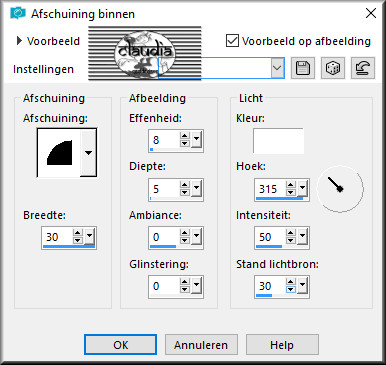Click the Hoek value field showing 315

pyautogui.click(x=270, y=189)
